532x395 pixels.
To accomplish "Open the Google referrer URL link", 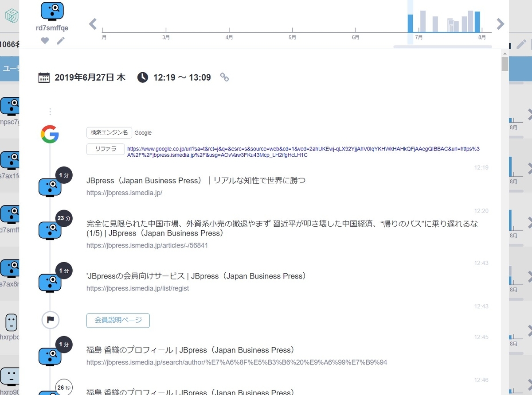I will (x=303, y=152).
